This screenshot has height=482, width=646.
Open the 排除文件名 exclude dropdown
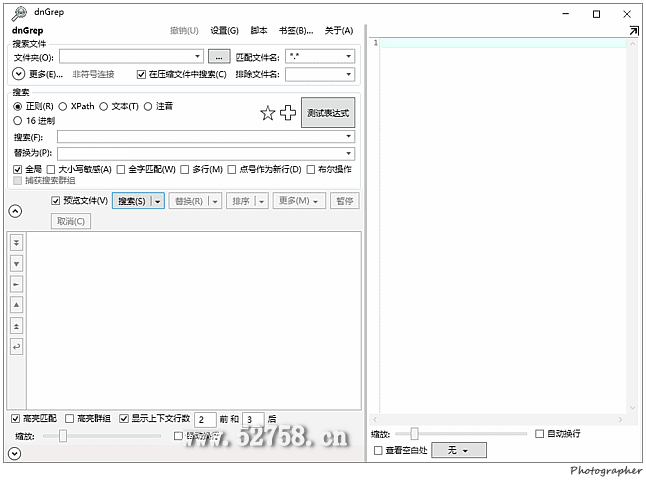[x=349, y=75]
